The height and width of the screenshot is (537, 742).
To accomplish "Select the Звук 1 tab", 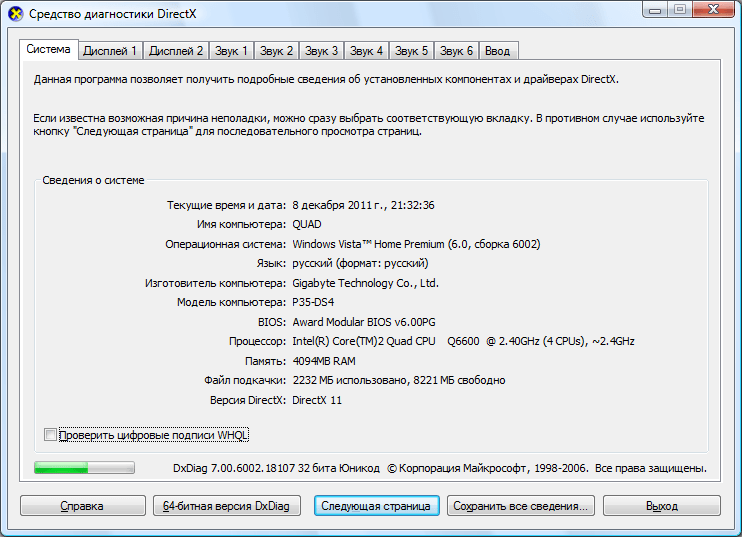I will click(x=231, y=51).
